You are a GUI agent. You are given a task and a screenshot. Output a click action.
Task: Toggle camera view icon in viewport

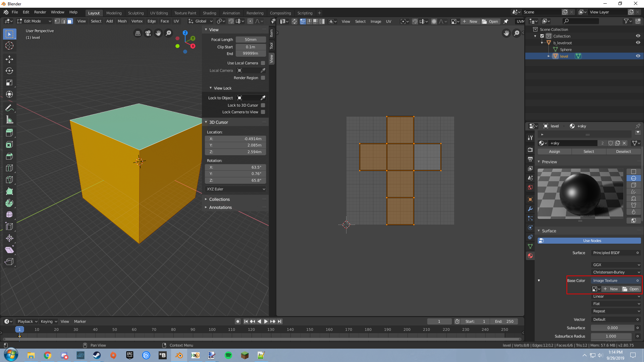click(148, 33)
